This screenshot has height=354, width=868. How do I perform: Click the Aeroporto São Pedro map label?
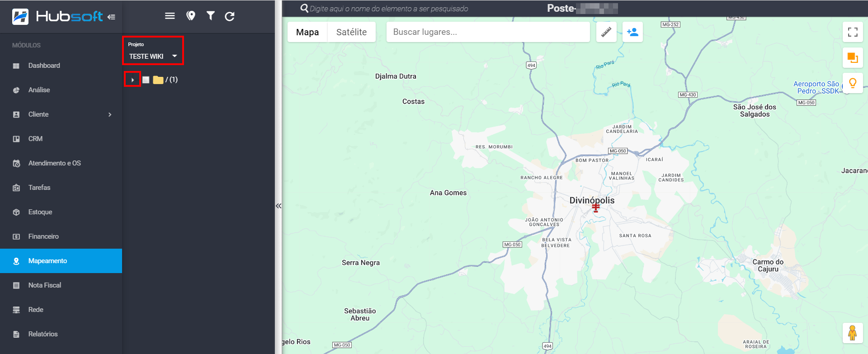click(x=816, y=87)
